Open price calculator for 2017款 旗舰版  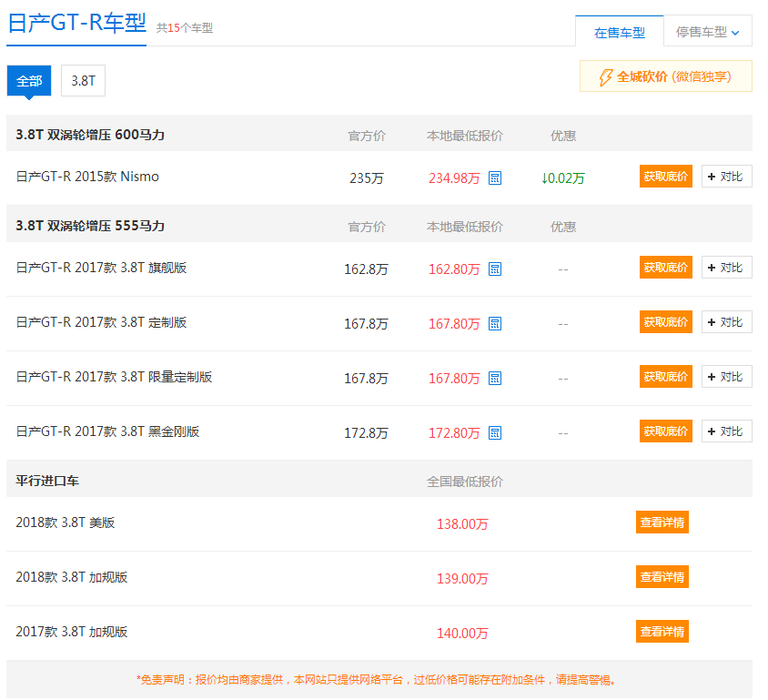[x=495, y=269]
